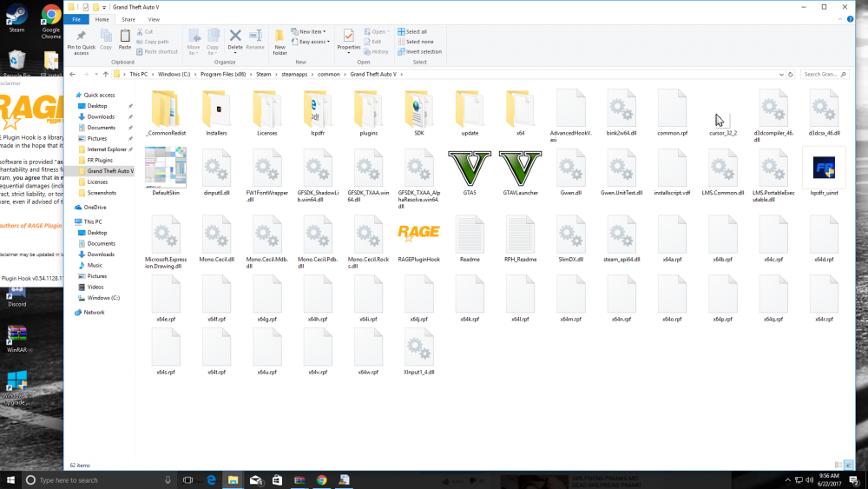
Task: Open Properties from the ribbon
Action: (349, 40)
